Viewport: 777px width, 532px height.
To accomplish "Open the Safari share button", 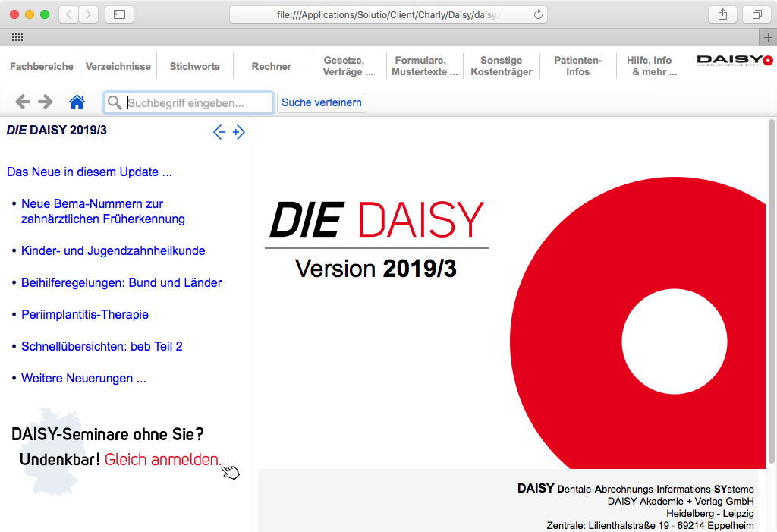I will (722, 14).
